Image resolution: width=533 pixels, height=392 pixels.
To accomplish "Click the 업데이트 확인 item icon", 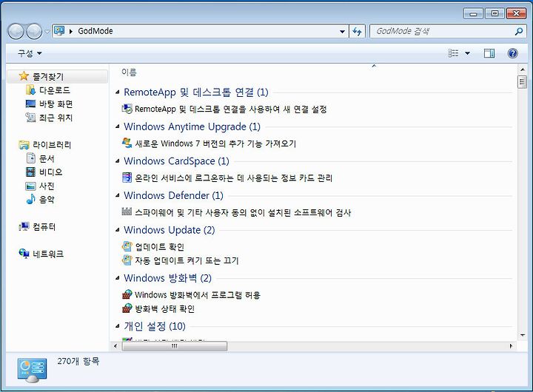I will tap(127, 246).
